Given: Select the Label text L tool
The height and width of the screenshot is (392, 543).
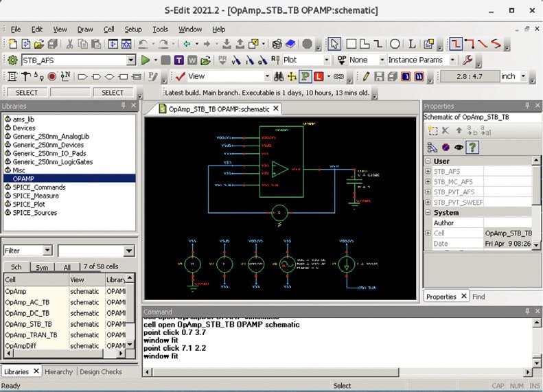Looking at the screenshot, I should (x=412, y=44).
